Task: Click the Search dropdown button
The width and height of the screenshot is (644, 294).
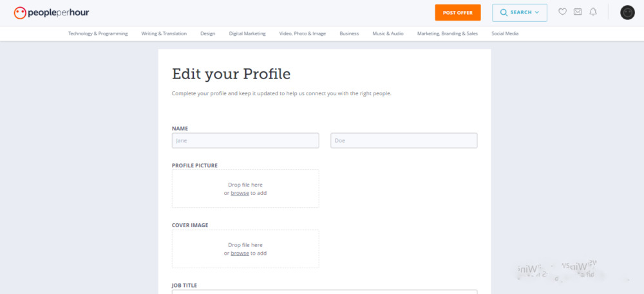Action: coord(520,12)
